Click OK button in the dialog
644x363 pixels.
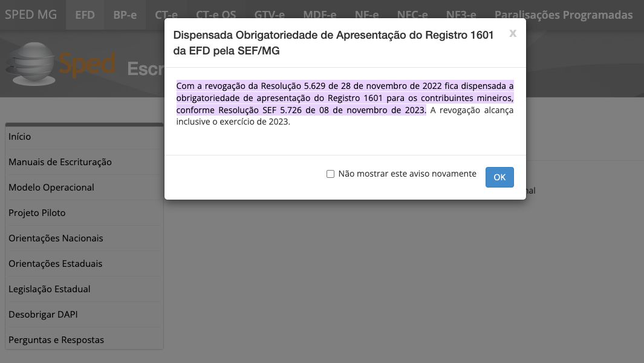[499, 177]
